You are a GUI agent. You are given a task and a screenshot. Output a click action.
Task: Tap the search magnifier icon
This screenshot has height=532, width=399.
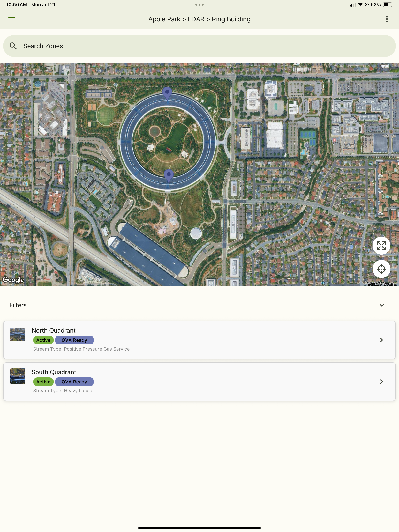(13, 46)
